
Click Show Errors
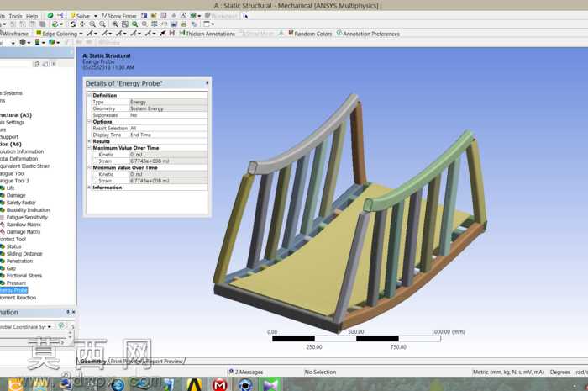(x=118, y=16)
